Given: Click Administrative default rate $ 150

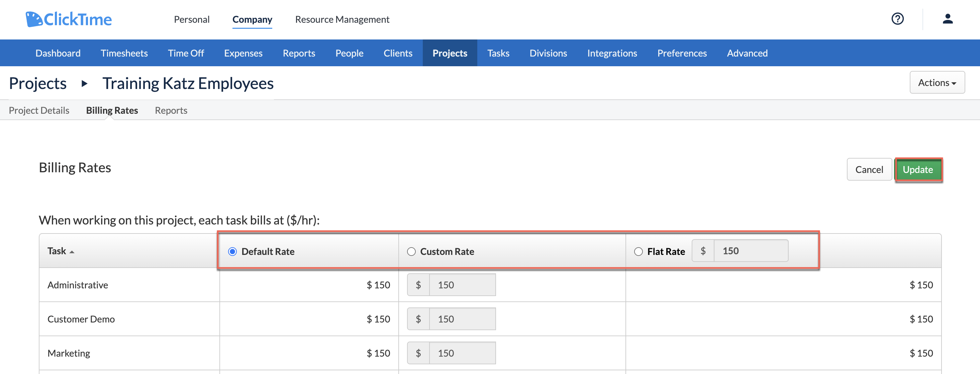Looking at the screenshot, I should pyautogui.click(x=378, y=285).
